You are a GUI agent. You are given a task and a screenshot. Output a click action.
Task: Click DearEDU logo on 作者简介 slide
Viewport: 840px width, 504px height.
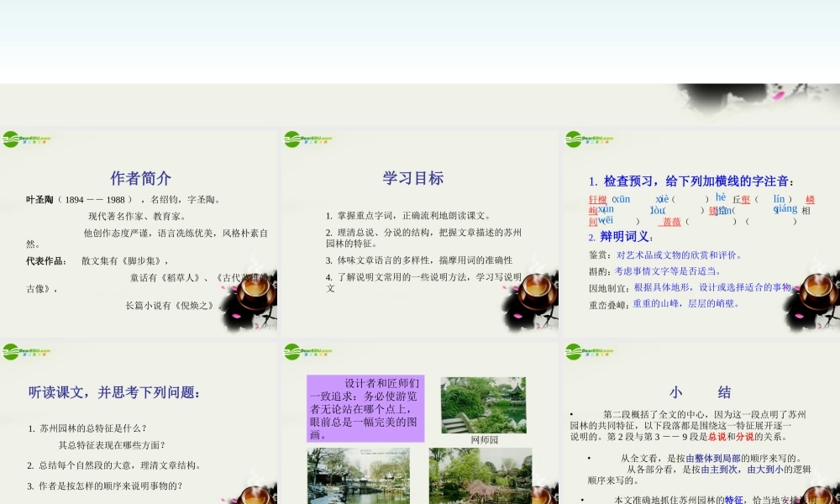point(26,139)
